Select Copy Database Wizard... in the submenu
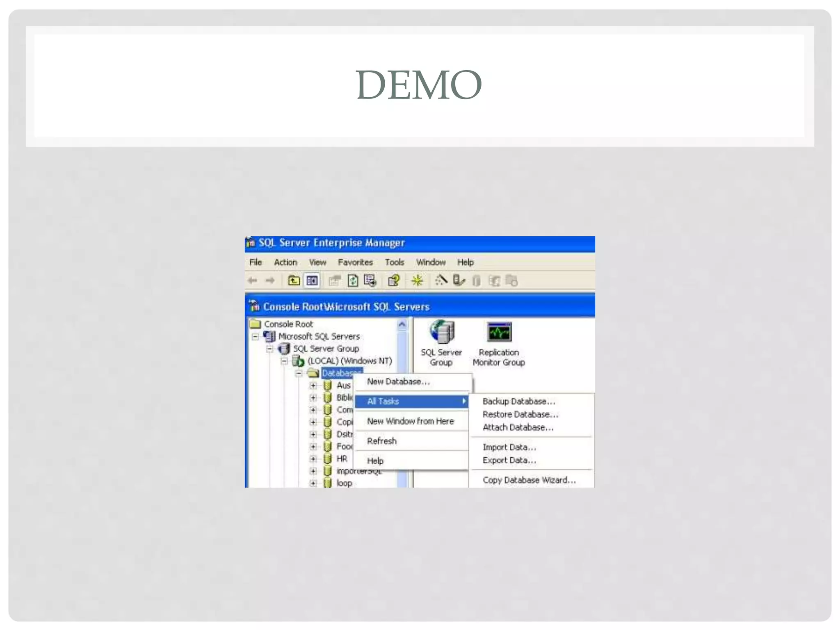 [531, 480]
